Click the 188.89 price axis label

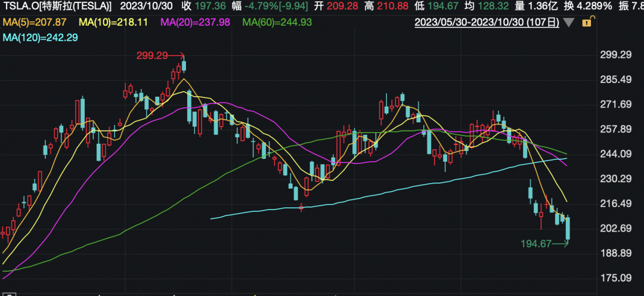coord(615,254)
